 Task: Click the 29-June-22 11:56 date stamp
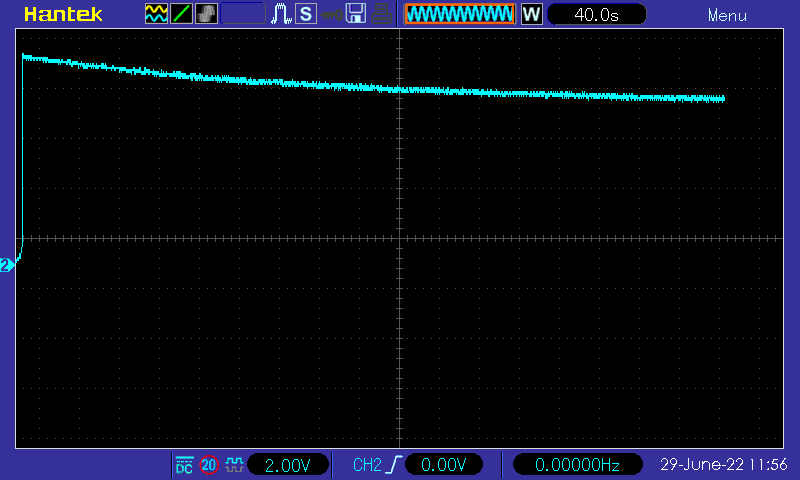click(723, 465)
